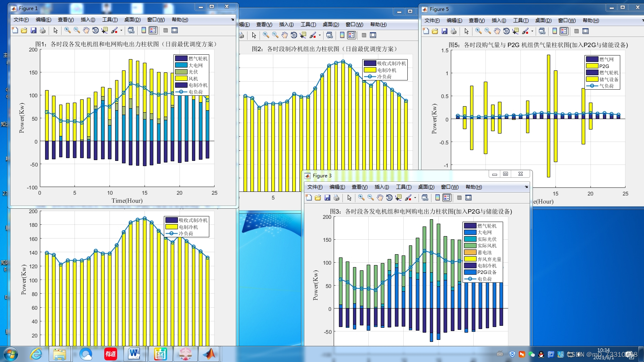
Task: Select Edit Plot arrow in Figure 3
Action: click(x=349, y=197)
